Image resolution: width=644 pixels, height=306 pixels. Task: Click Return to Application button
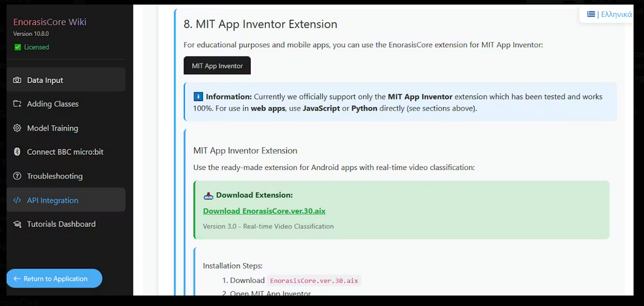(x=54, y=279)
